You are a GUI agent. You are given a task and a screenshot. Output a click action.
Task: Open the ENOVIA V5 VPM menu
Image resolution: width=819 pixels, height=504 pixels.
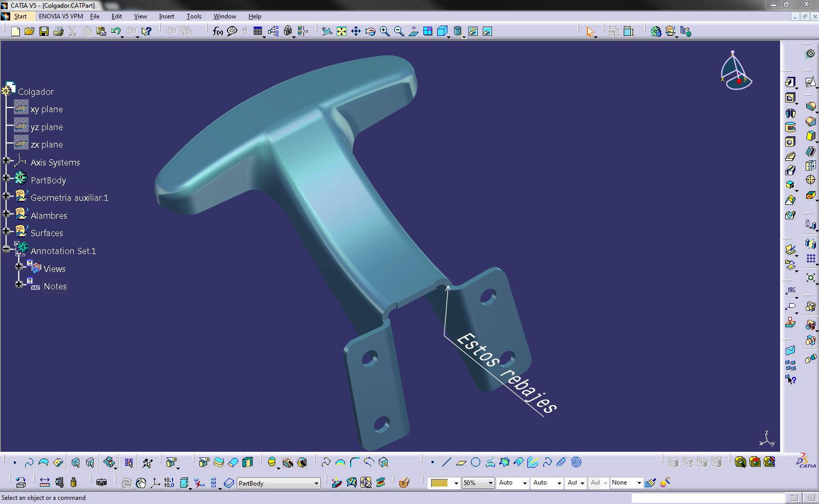60,16
